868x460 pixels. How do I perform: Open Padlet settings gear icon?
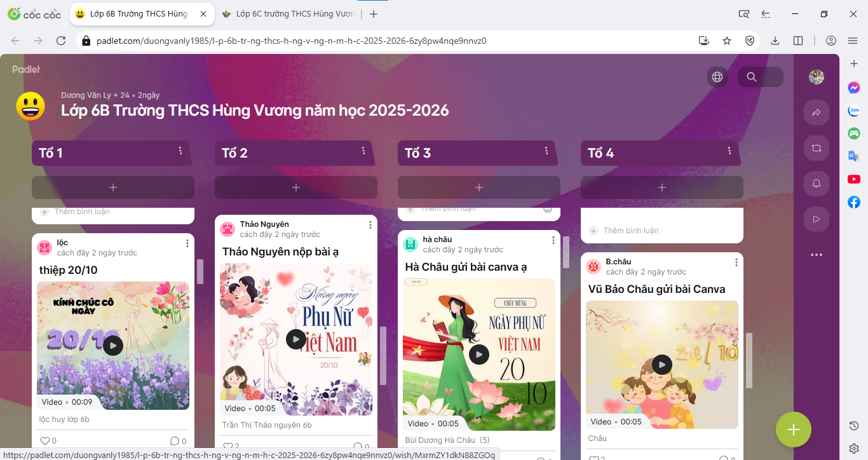[x=854, y=448]
